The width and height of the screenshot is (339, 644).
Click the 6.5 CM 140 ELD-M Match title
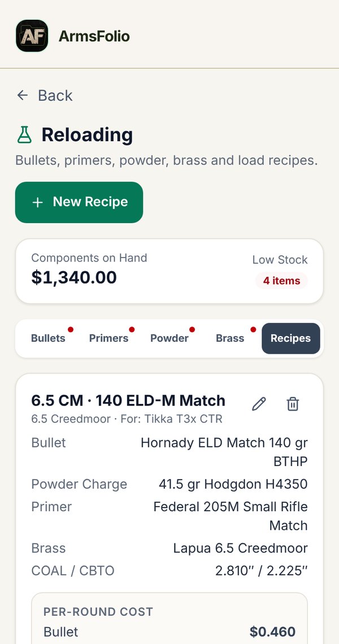128,401
